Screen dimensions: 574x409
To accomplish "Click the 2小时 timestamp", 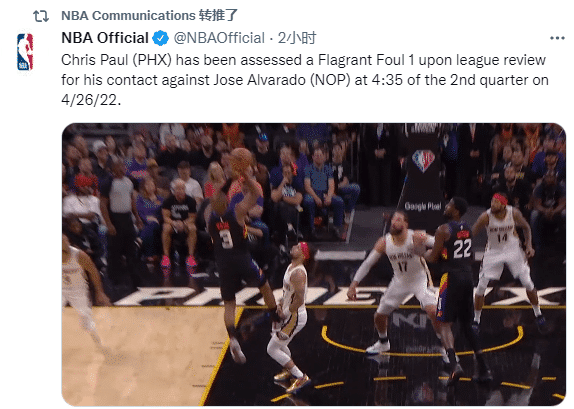I will tap(297, 38).
